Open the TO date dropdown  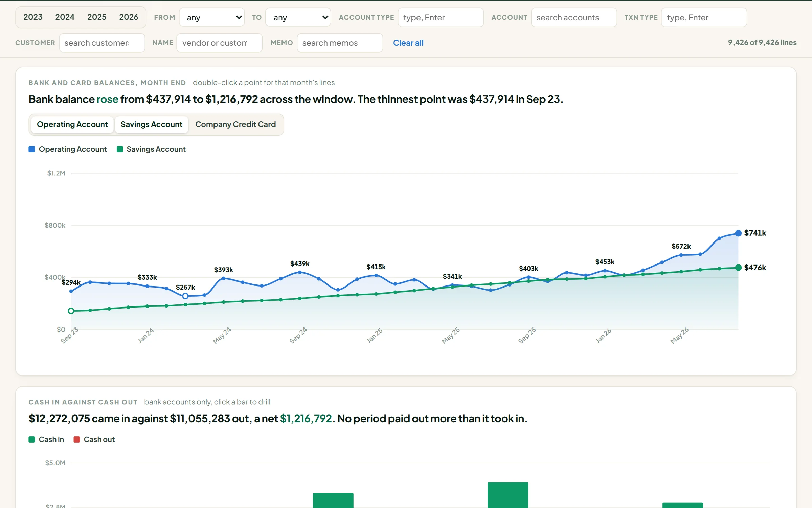(x=298, y=17)
